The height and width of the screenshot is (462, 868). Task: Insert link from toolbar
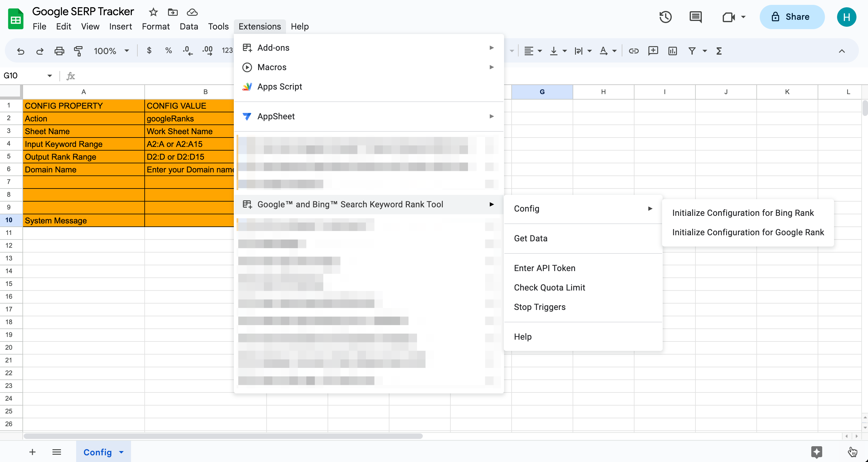[x=634, y=51]
